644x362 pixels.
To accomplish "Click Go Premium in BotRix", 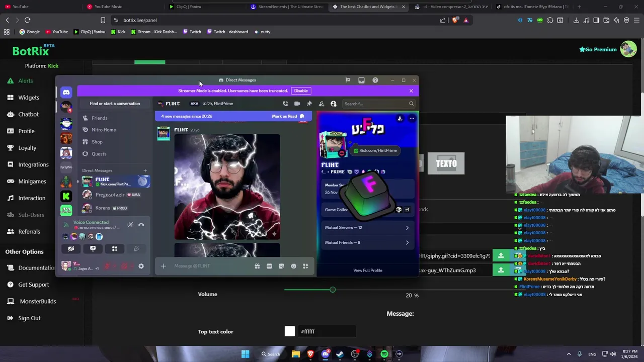I will 598,49.
